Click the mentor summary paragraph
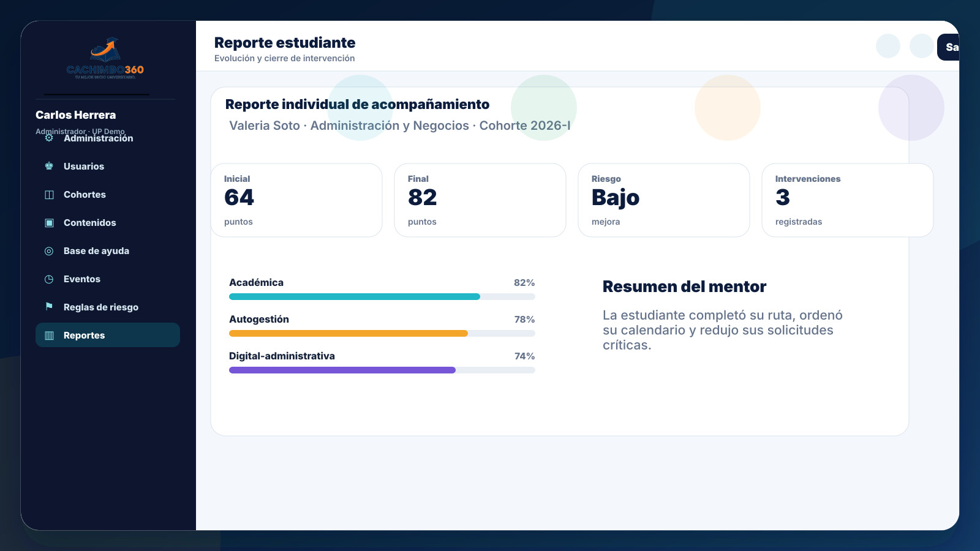Screen dimensions: 980x551 (723, 330)
